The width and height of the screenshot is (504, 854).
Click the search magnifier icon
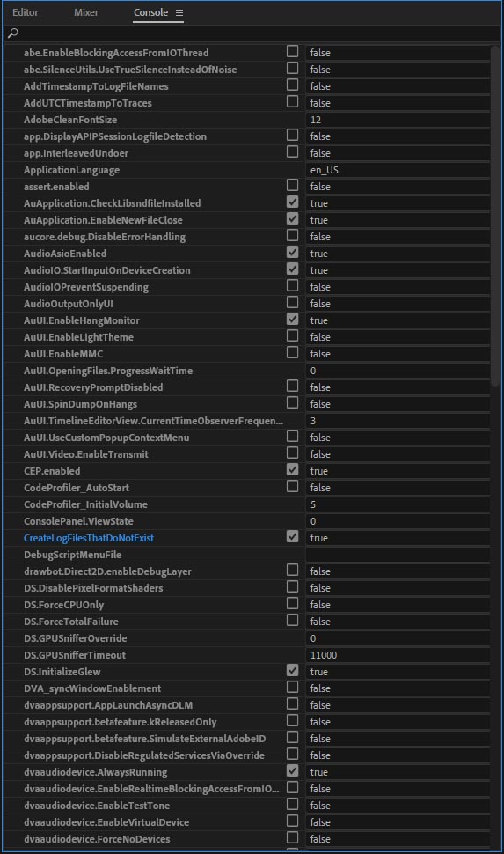[12, 33]
